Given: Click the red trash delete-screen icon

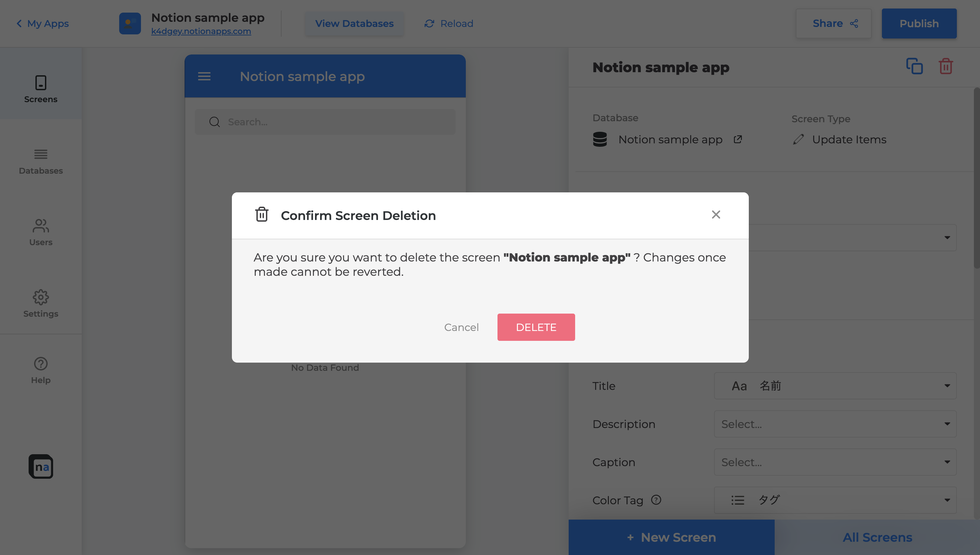Looking at the screenshot, I should tap(946, 66).
